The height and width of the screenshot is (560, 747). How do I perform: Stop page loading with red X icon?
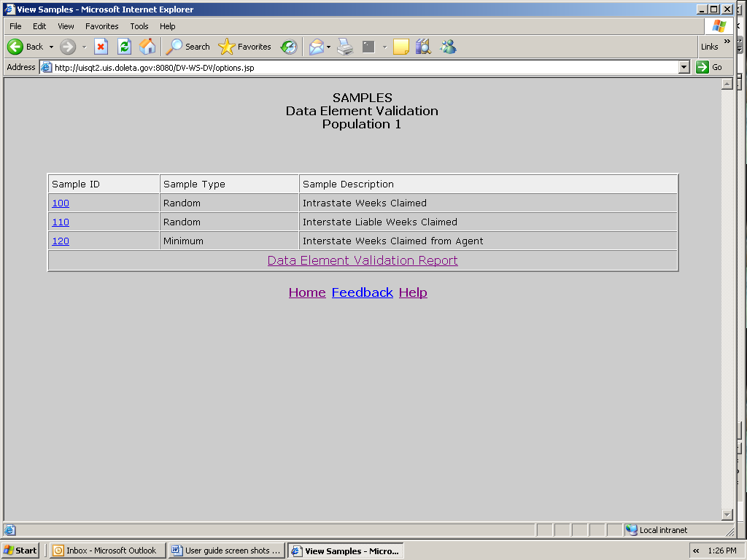click(101, 47)
